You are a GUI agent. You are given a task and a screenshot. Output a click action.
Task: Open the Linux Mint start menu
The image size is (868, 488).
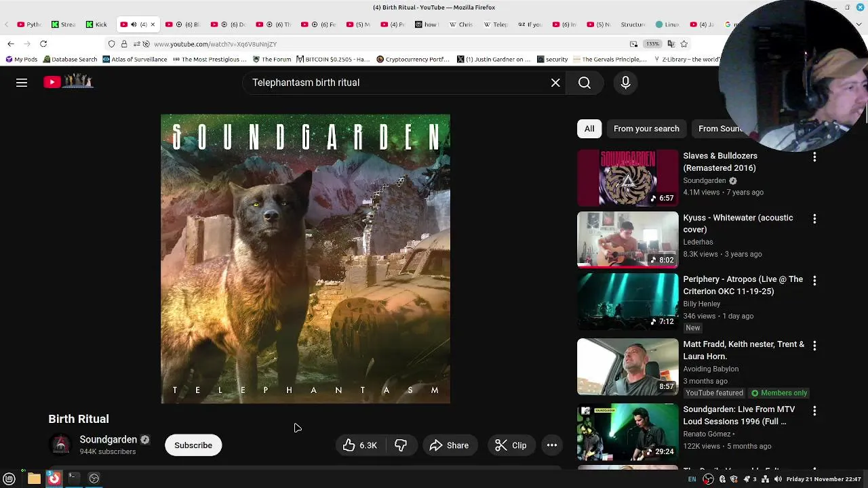[x=9, y=479]
